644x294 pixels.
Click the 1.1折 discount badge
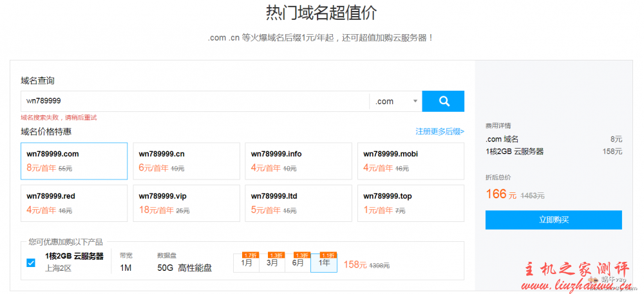328,255
